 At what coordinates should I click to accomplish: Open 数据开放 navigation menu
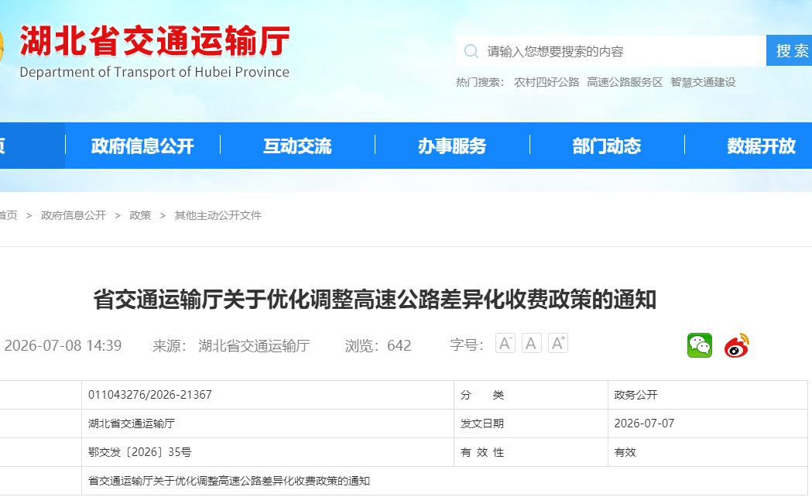[x=761, y=146]
